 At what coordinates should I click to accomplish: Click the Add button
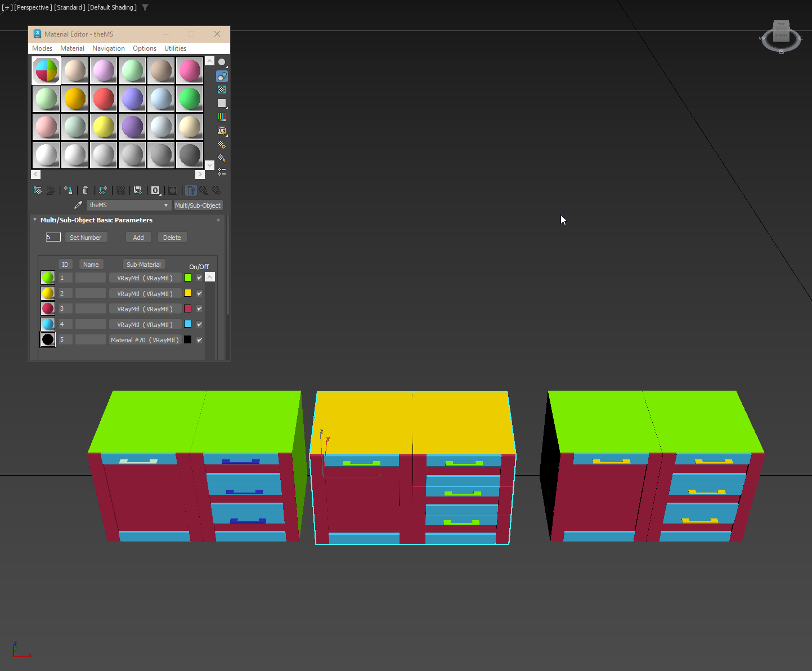(x=138, y=238)
